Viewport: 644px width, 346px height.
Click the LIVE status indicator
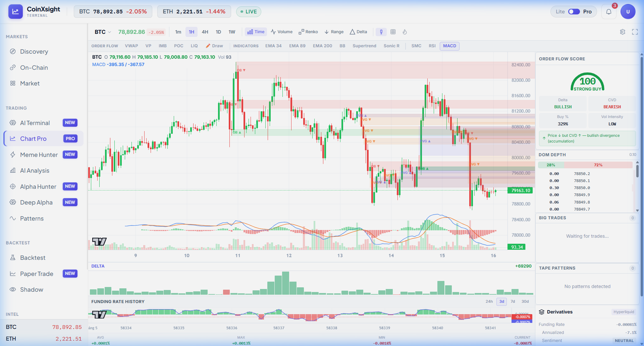point(249,12)
